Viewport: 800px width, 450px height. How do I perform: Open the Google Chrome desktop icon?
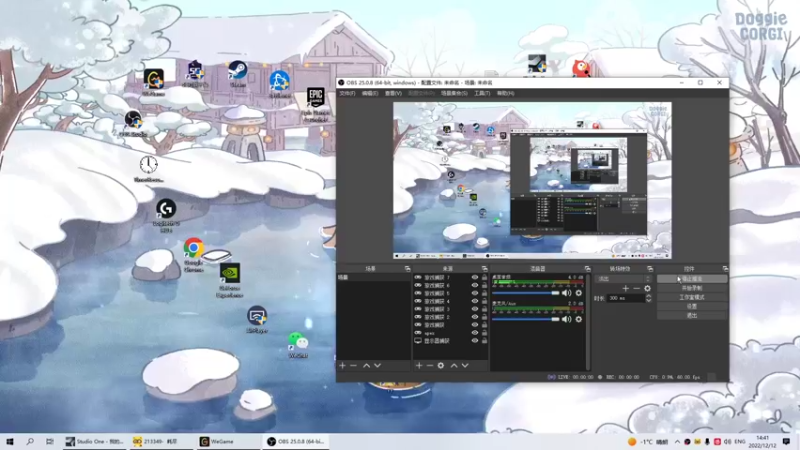click(193, 255)
